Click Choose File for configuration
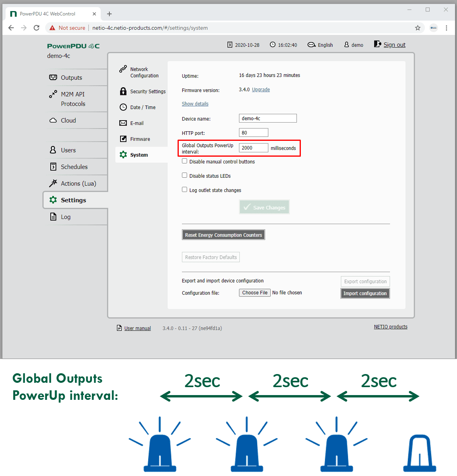 255,293
